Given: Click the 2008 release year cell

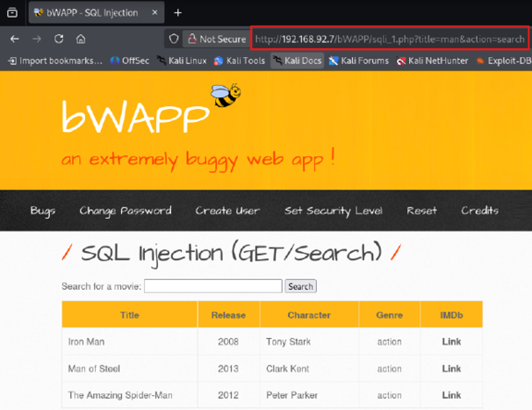Looking at the screenshot, I should point(228,342).
